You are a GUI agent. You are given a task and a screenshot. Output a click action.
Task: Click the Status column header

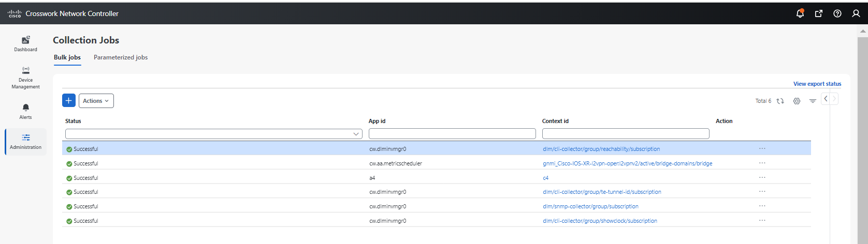click(73, 121)
